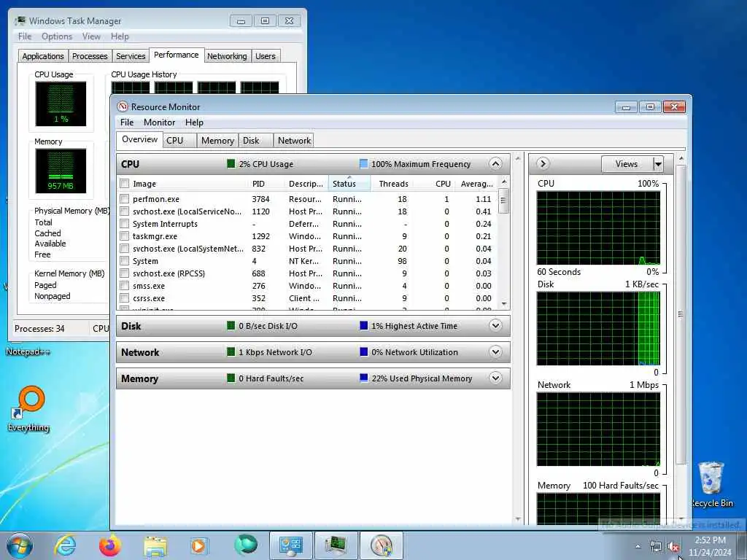Switch to Resource Monitor Memory tab
747x560 pixels.
point(217,141)
